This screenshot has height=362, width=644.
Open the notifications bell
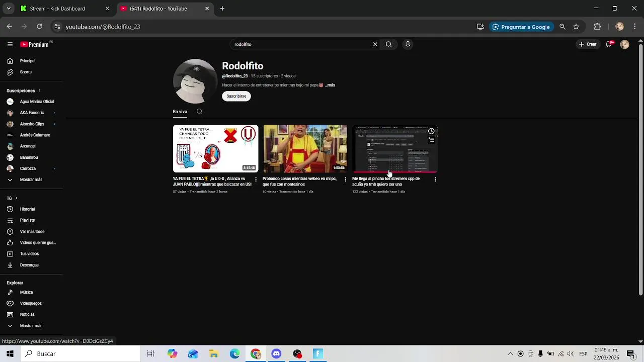609,44
